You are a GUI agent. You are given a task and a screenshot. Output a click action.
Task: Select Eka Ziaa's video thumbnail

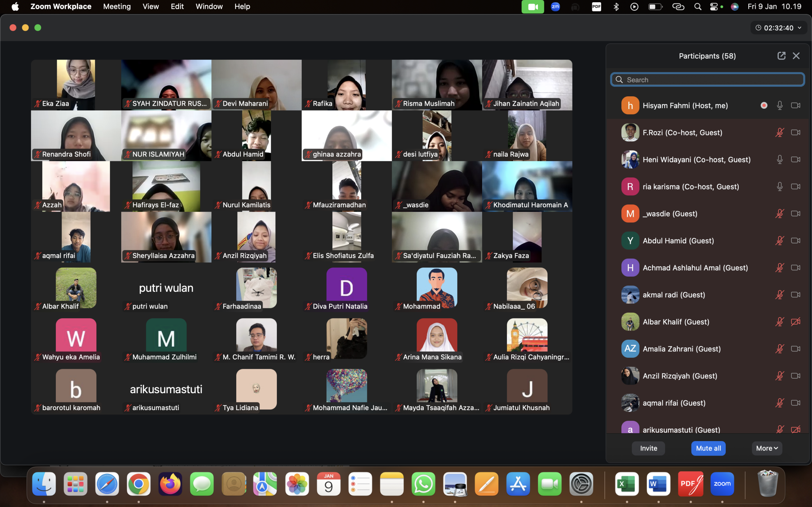click(x=76, y=85)
